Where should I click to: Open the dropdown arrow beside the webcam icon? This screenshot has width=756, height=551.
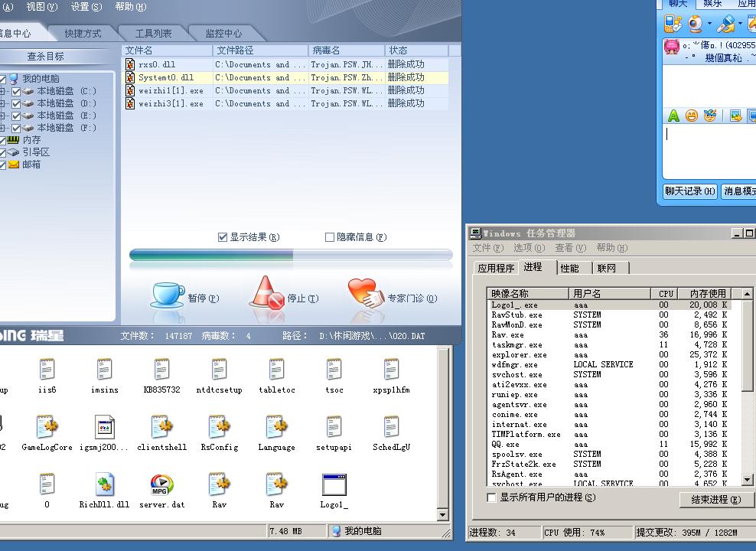709,23
